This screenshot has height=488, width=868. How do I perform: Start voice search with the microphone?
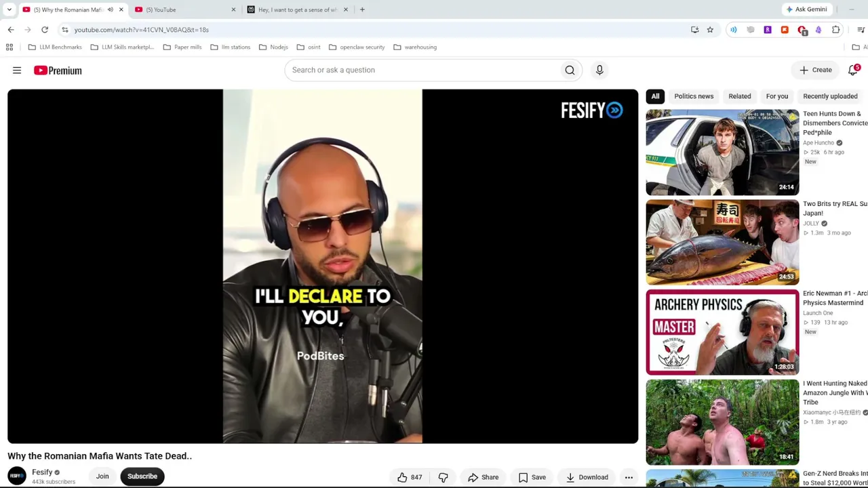point(599,70)
